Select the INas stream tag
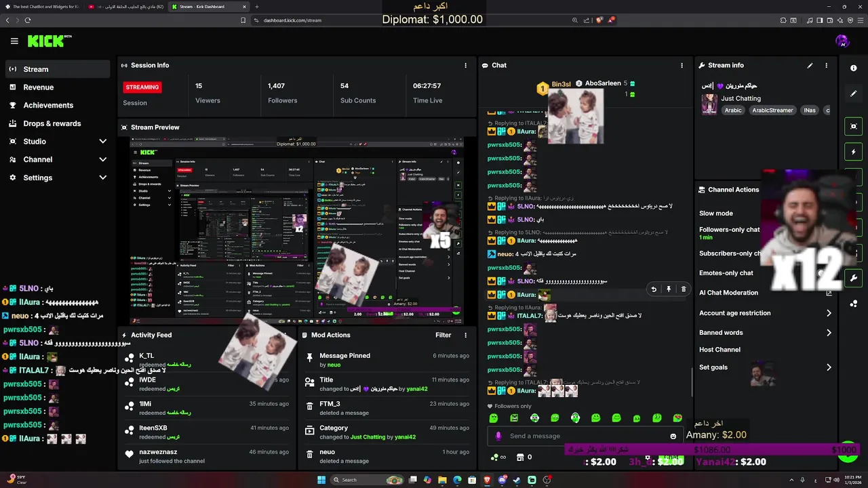This screenshot has width=868, height=488. point(809,110)
